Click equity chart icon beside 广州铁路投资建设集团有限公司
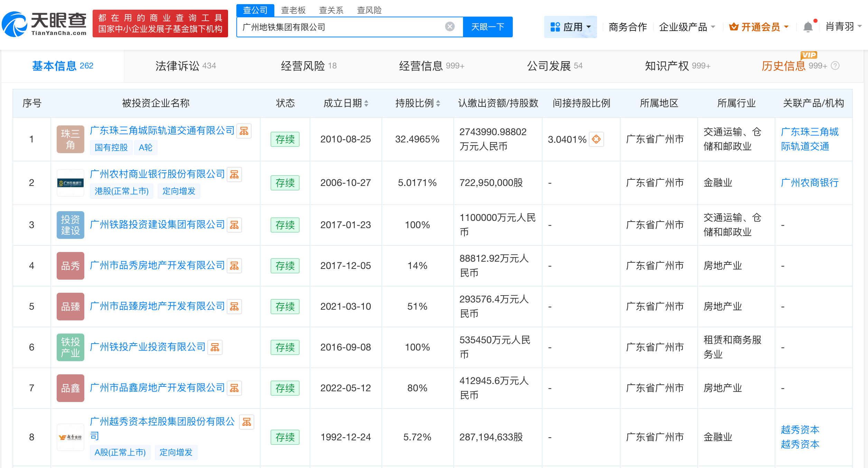The width and height of the screenshot is (868, 468). tap(235, 225)
